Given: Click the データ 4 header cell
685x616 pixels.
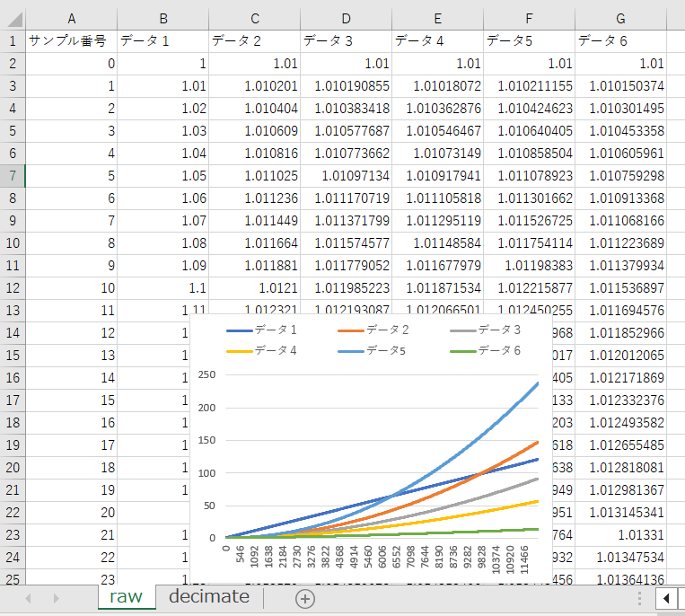Looking at the screenshot, I should 438,41.
